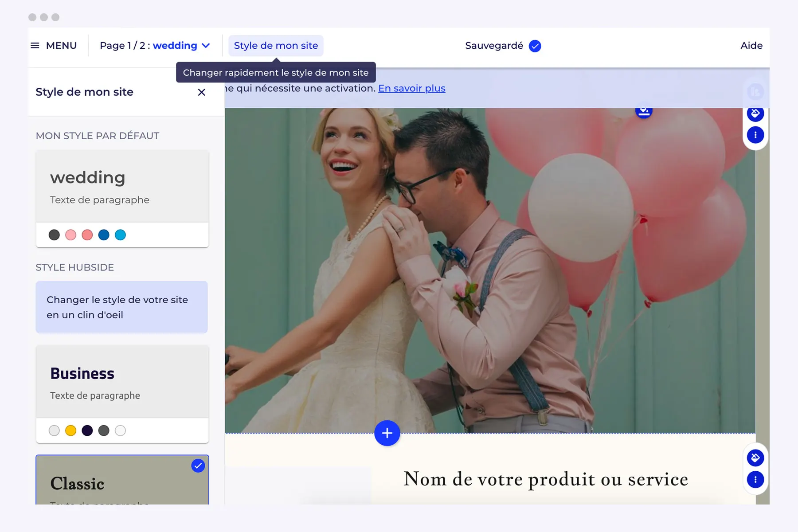The image size is (798, 532).
Task: Click the Changer le style de votre site banner
Action: 122,307
